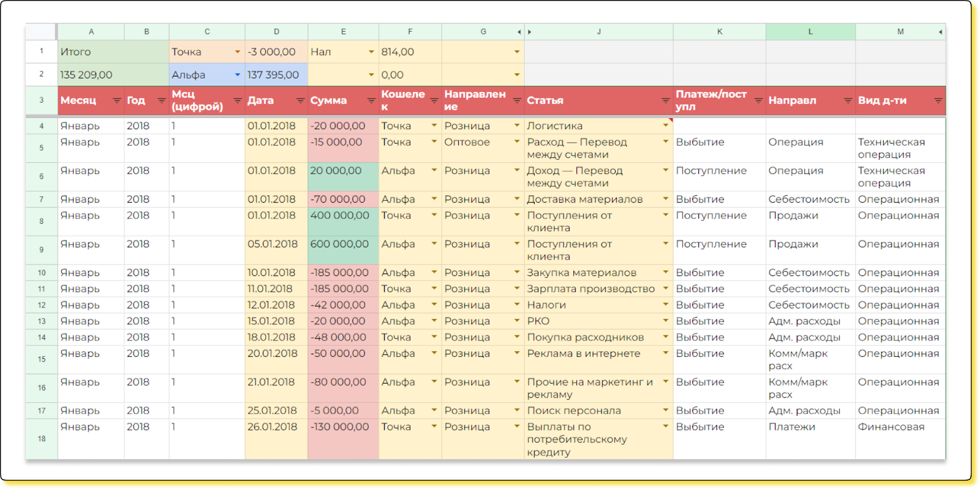This screenshot has width=980, height=489.
Task: Click the filter icon in Кошелек header
Action: point(434,100)
